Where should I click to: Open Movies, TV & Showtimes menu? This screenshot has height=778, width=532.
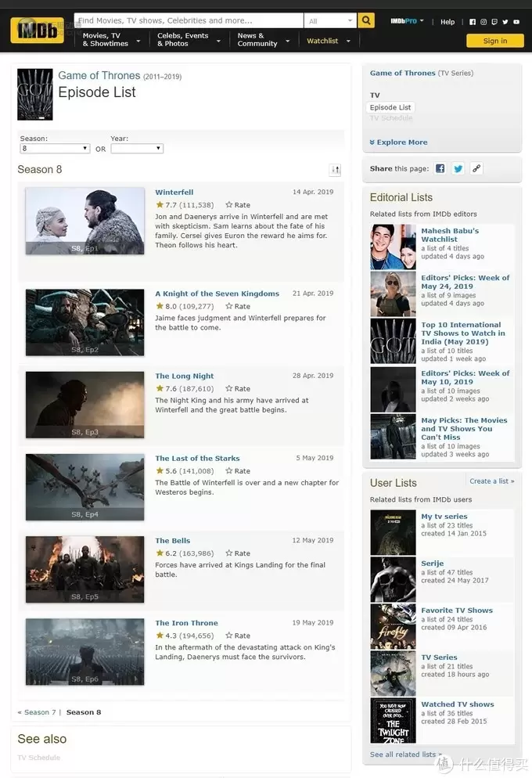click(x=111, y=40)
